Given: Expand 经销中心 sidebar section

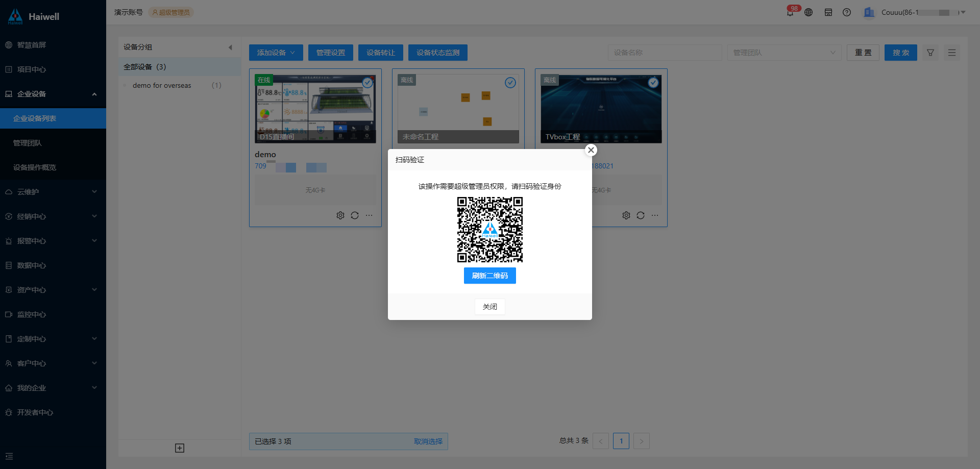Looking at the screenshot, I should (53, 216).
